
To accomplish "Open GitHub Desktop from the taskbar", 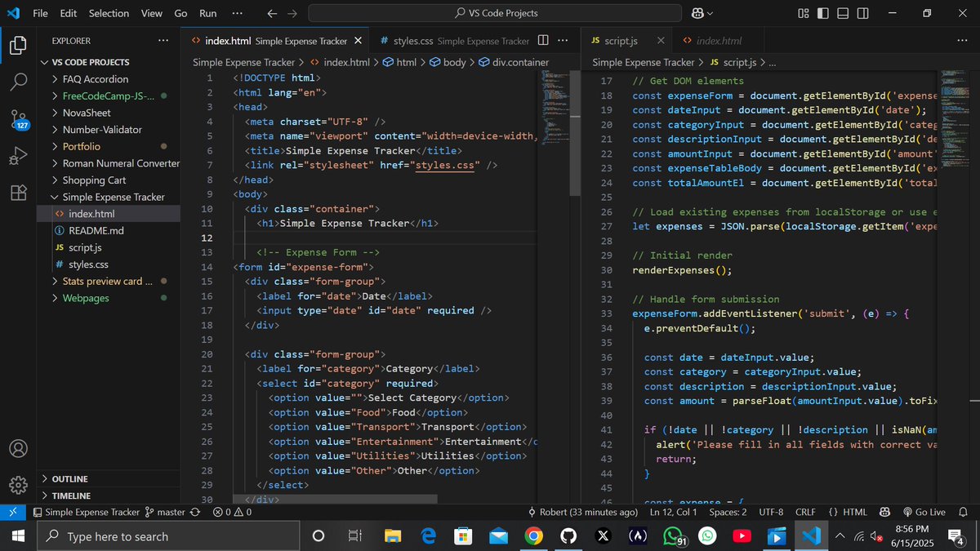I will point(568,536).
